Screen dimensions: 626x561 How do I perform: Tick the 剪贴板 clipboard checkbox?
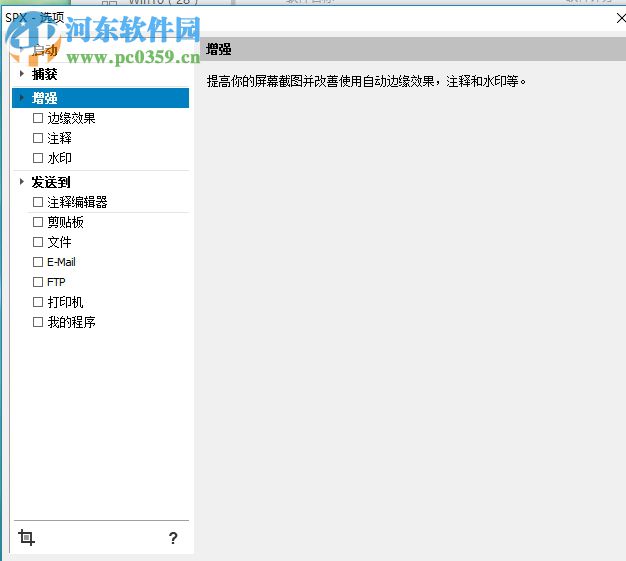coord(38,222)
